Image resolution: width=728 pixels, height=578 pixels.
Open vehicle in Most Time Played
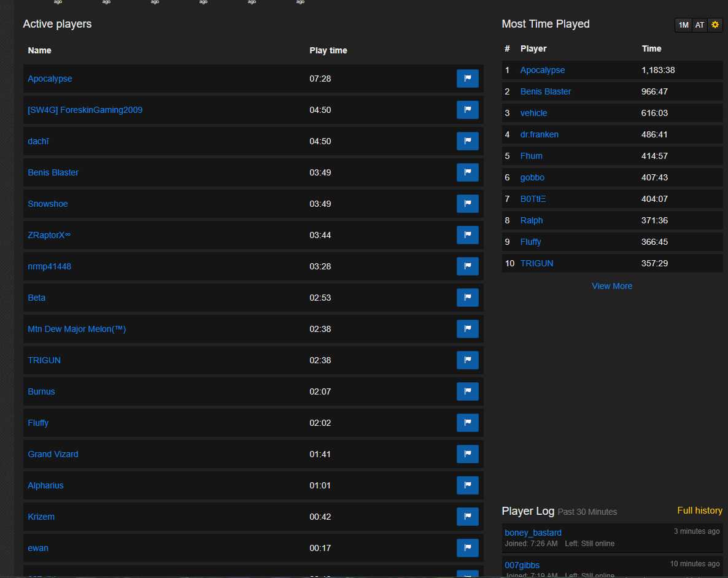533,113
